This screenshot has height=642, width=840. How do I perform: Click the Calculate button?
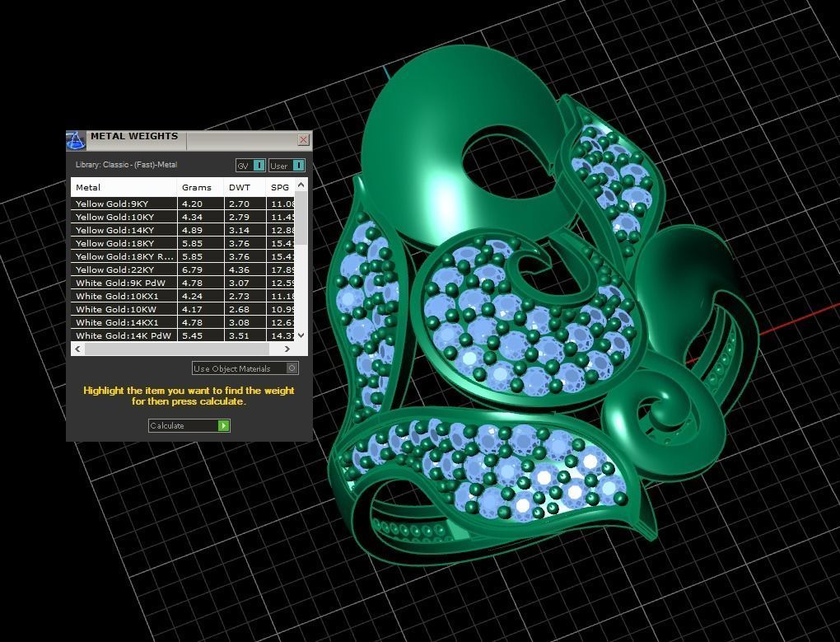[189, 425]
